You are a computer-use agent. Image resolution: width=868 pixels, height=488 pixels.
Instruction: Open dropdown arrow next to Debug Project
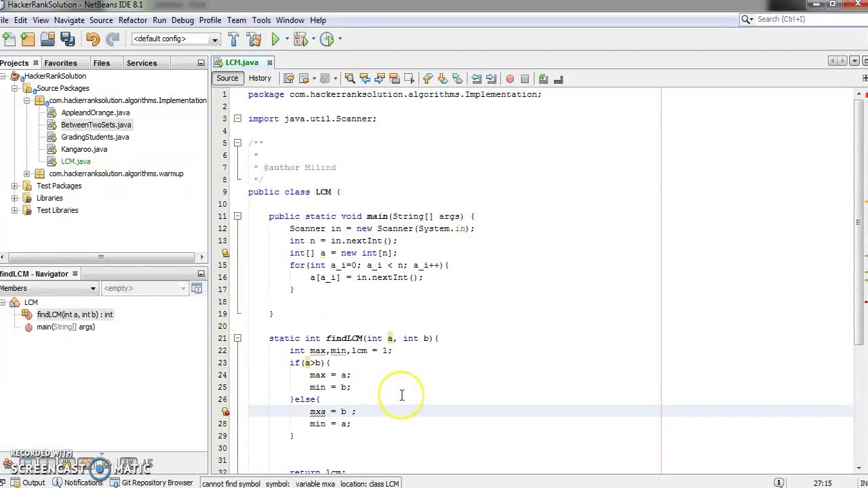(312, 39)
